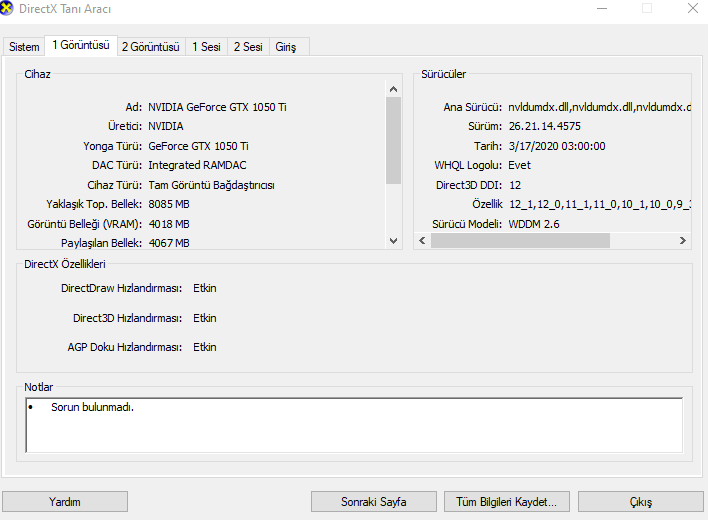Close the DirectX Tanı Aracı window
708x520 pixels.
693,8
